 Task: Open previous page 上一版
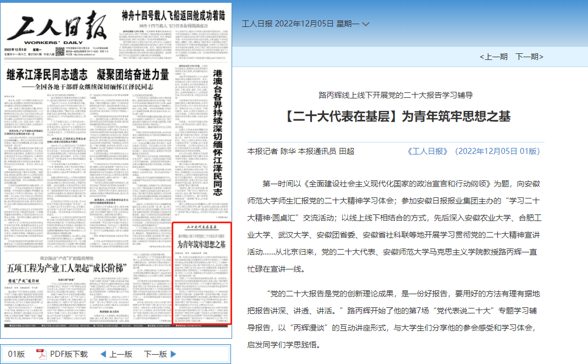pos(121,354)
